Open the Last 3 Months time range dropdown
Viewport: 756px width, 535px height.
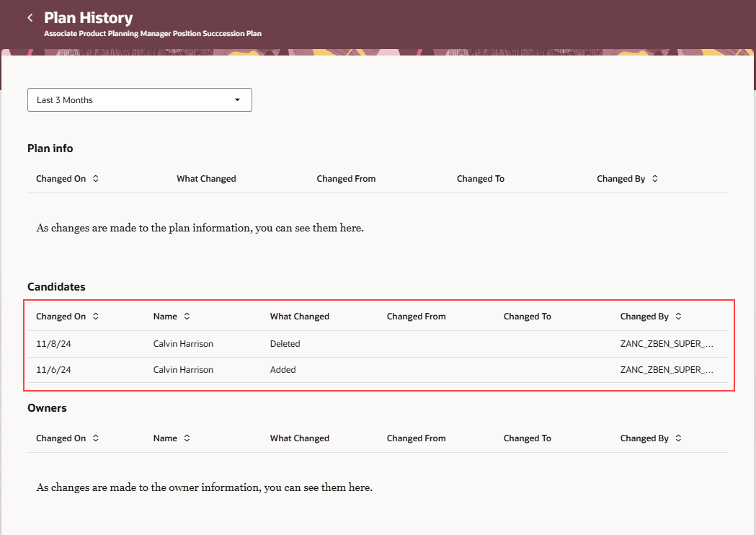click(x=139, y=100)
